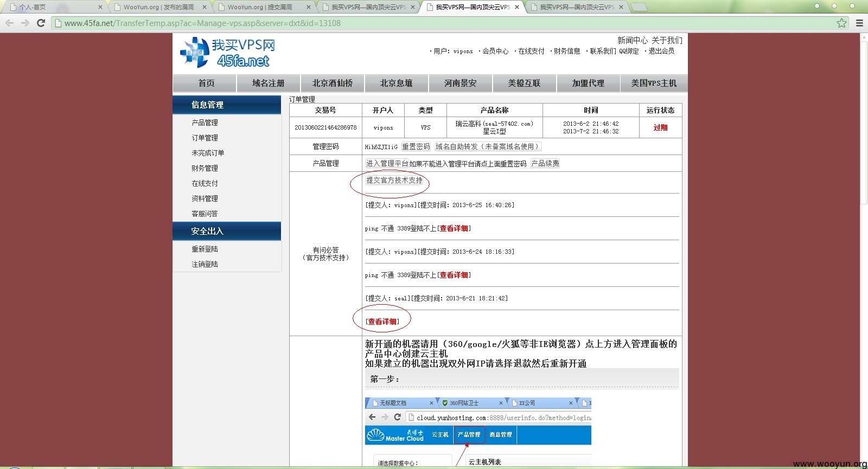Click the password text Hih6ZJI1iG
The height and width of the screenshot is (469, 868).
pyautogui.click(x=381, y=147)
